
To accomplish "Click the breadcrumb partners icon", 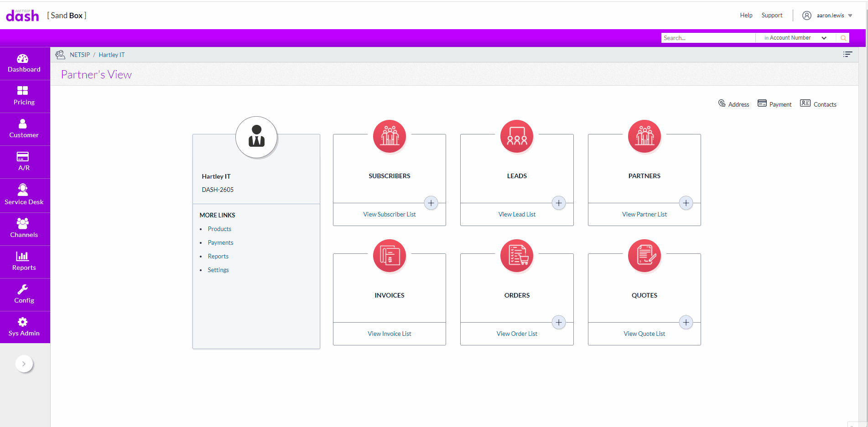I will pyautogui.click(x=60, y=55).
